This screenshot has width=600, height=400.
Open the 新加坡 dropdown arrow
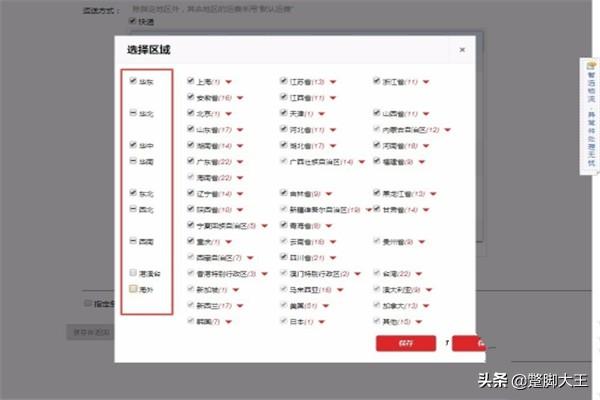point(236,290)
